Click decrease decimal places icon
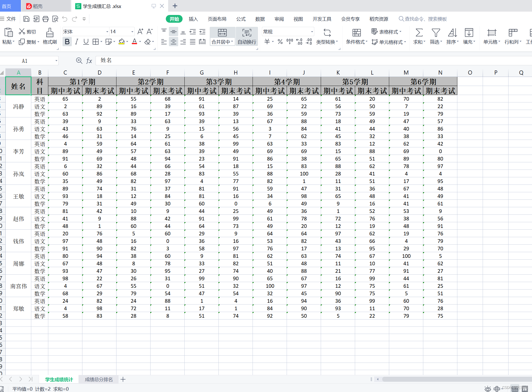 click(309, 42)
